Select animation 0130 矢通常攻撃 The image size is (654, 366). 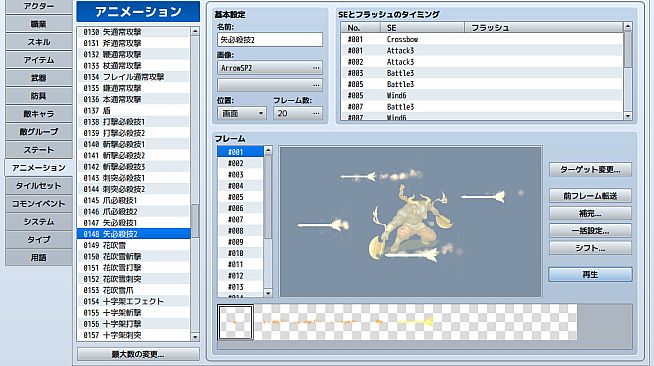click(134, 32)
